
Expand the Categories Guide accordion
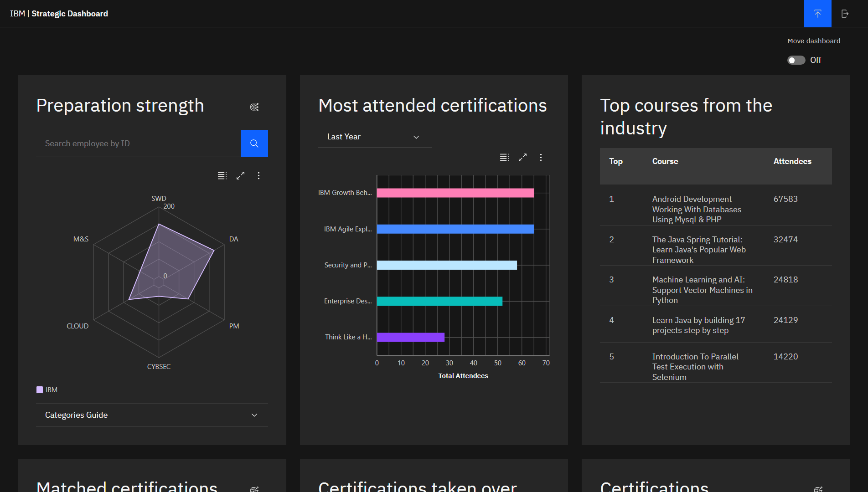(x=152, y=415)
